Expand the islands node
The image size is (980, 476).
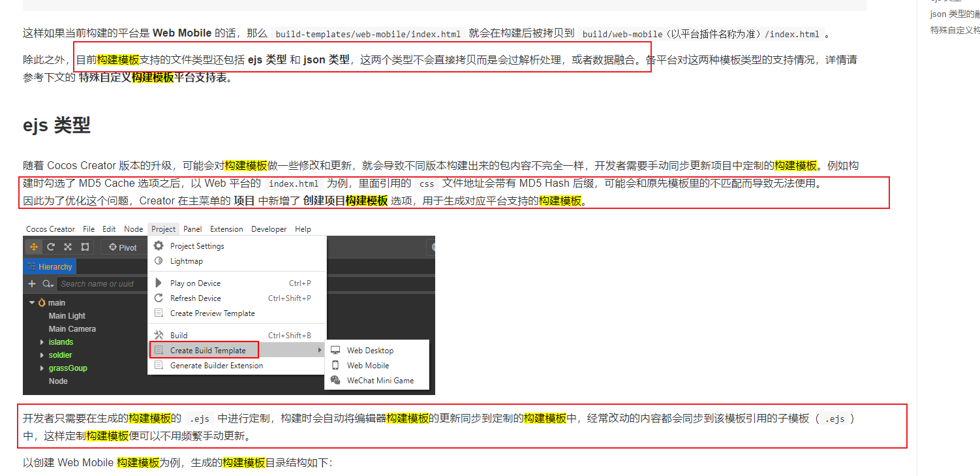(x=42, y=342)
